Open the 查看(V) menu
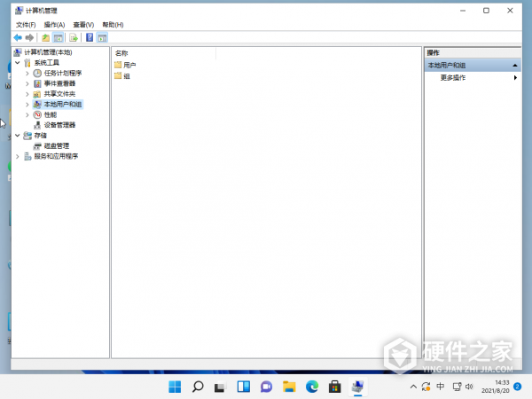 pos(83,25)
